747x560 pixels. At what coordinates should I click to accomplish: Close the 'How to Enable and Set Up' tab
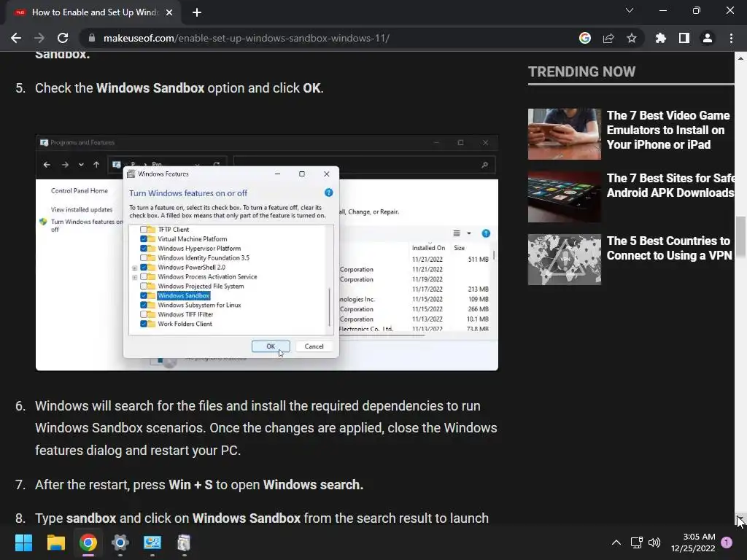pyautogui.click(x=169, y=12)
